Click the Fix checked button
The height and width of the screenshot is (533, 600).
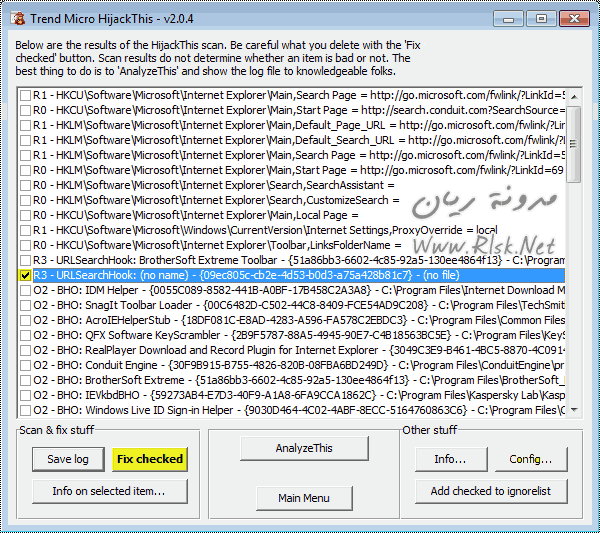150,459
